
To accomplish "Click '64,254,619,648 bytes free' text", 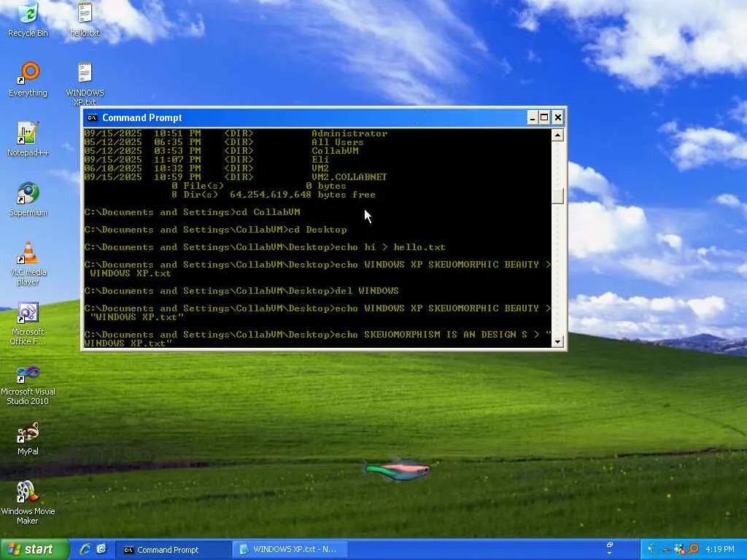I will 303,195.
